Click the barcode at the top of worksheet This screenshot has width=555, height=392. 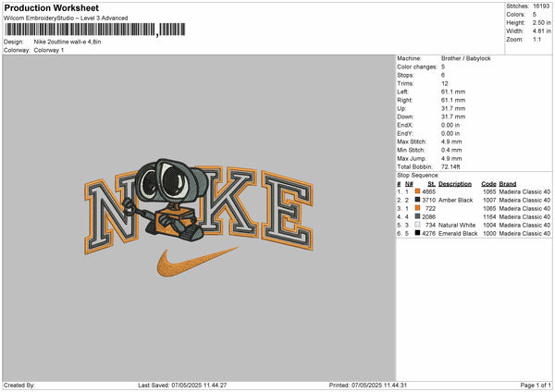[x=94, y=30]
